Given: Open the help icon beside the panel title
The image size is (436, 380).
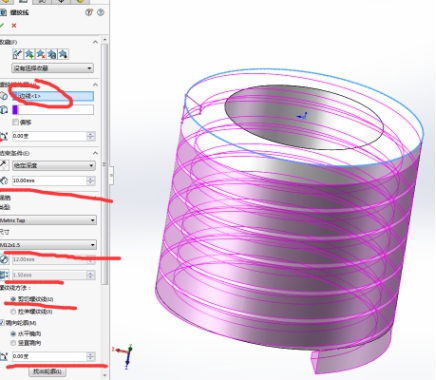Looking at the screenshot, I should (100, 12).
